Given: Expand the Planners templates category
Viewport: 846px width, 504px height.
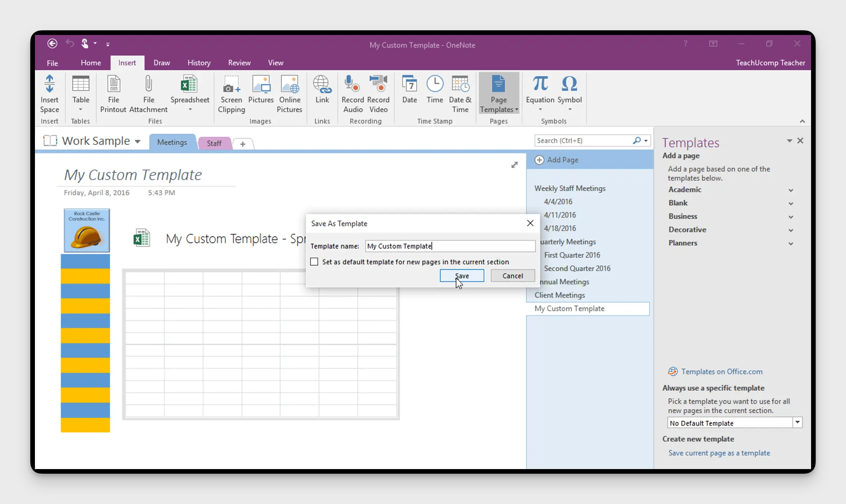Looking at the screenshot, I should pos(790,244).
